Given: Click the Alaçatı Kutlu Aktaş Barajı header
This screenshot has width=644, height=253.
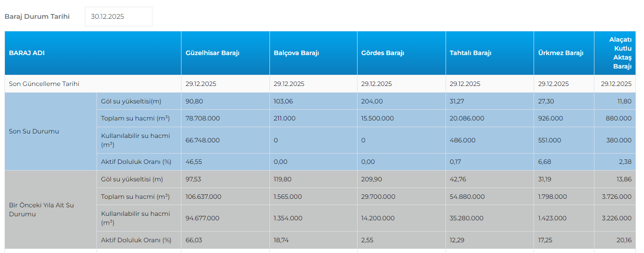Looking at the screenshot, I should [620, 53].
